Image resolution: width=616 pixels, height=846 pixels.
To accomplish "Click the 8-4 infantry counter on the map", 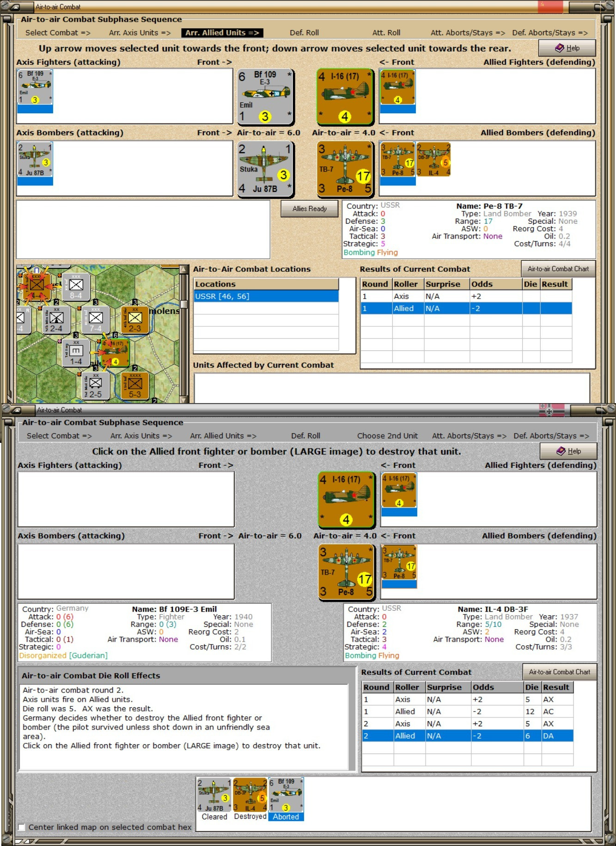I will [x=76, y=287].
